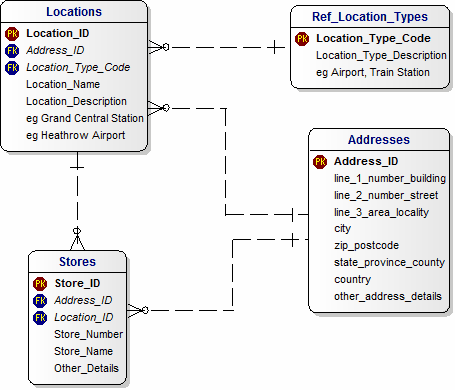455x390 pixels.
Task: Click the FK icon beside Locations Location_Type_Code
Action: coord(12,68)
